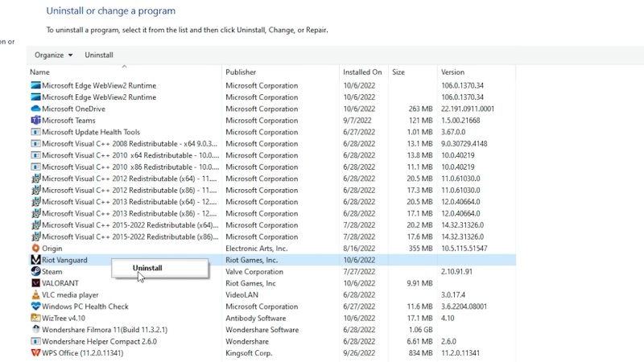Click the VALORANT program icon
Screen dimensions: 644x362
pyautogui.click(x=35, y=283)
